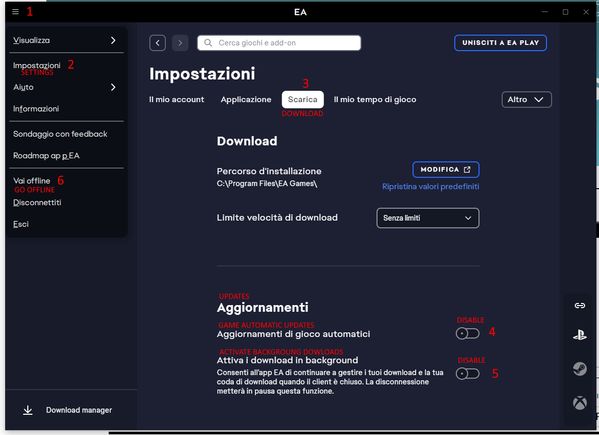Click the search magnifier icon
Screen dimensions: 599x435
[x=208, y=43]
